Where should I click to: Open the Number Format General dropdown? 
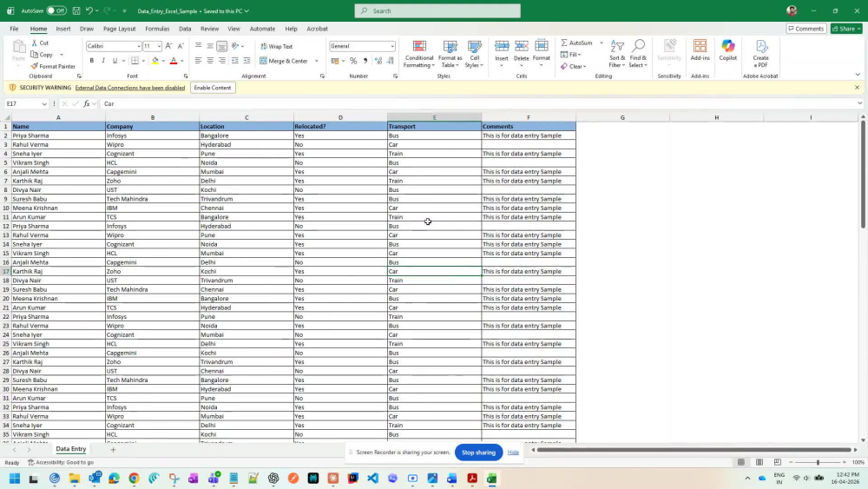(x=392, y=47)
